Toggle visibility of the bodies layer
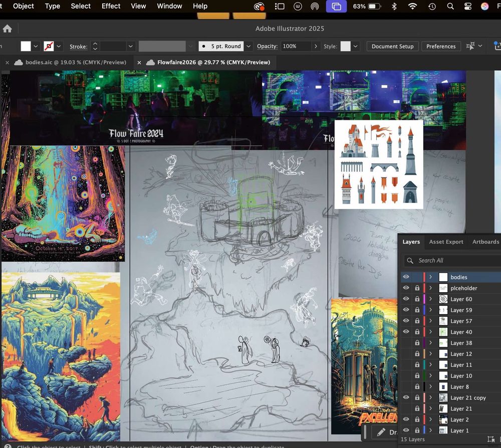This screenshot has height=448, width=501. [406, 277]
